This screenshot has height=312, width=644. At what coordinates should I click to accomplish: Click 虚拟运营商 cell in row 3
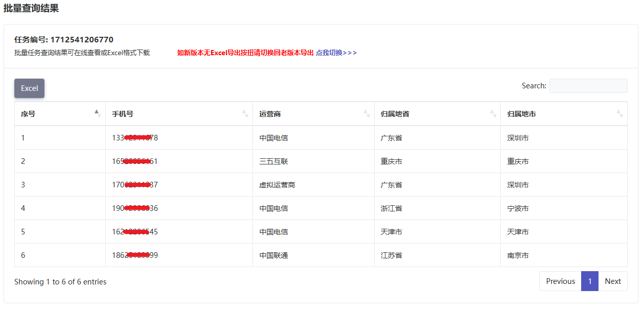[277, 185]
